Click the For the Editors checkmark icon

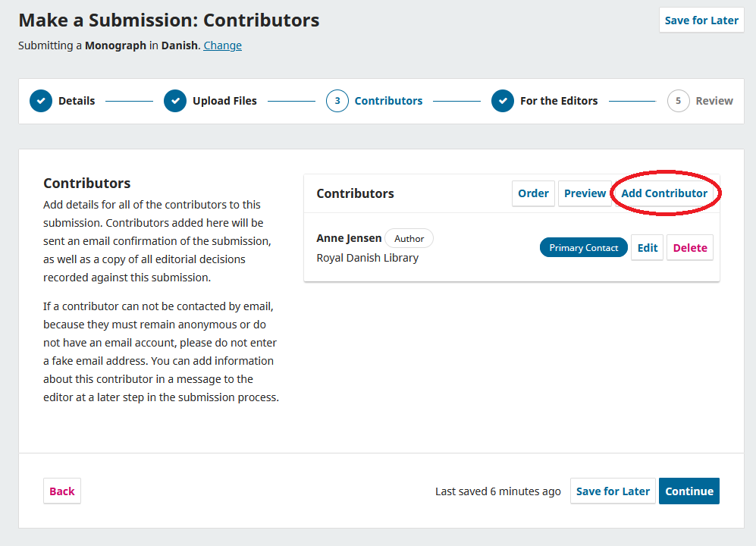[503, 101]
